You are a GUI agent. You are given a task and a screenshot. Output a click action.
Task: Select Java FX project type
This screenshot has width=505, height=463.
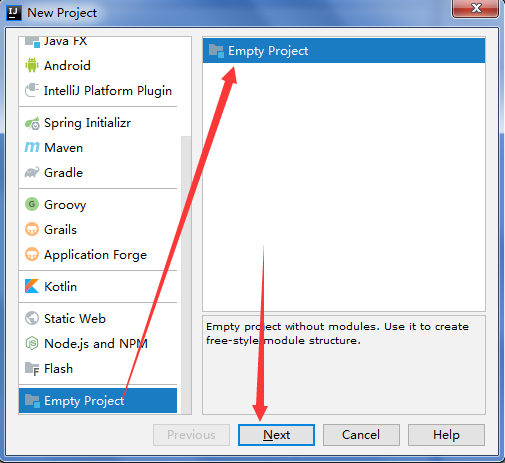tap(98, 41)
